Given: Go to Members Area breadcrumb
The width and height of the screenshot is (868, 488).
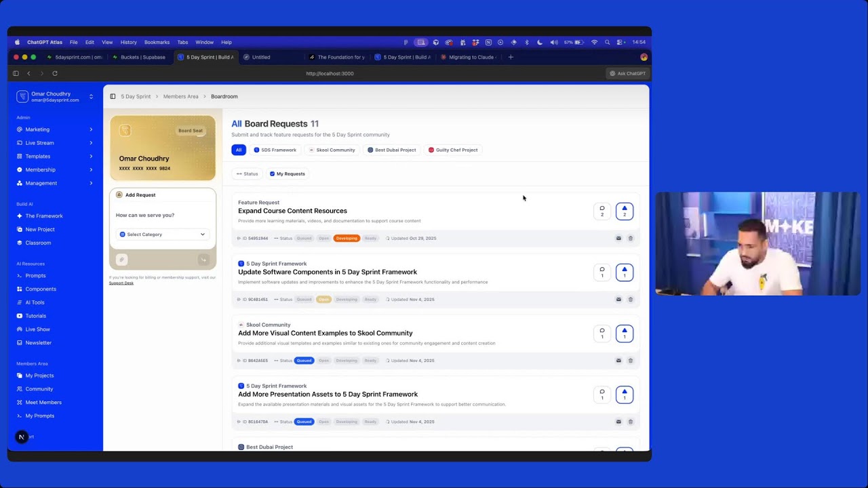Looking at the screenshot, I should pos(180,96).
